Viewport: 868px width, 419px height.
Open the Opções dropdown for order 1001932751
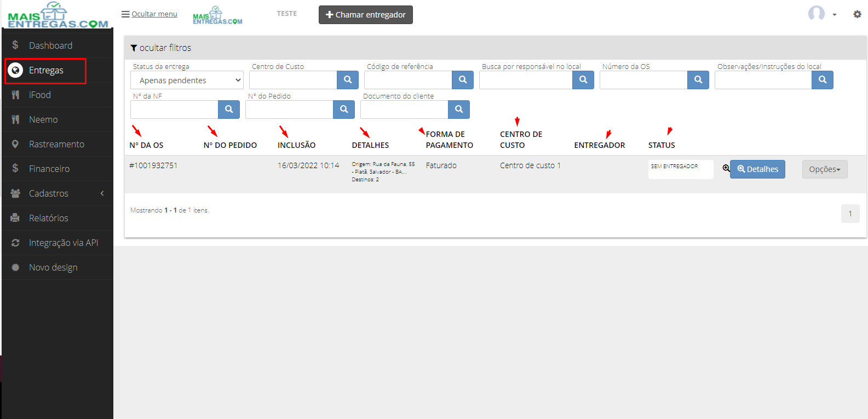(x=825, y=169)
